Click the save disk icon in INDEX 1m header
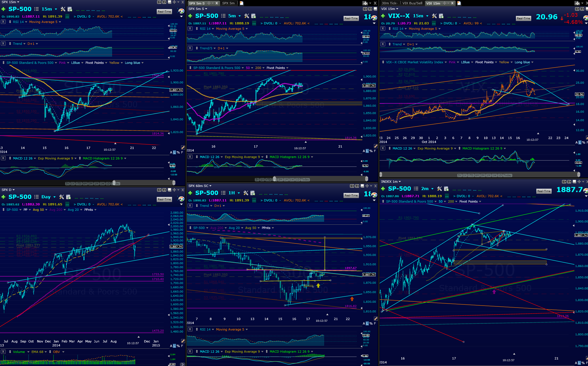 (x=574, y=182)
